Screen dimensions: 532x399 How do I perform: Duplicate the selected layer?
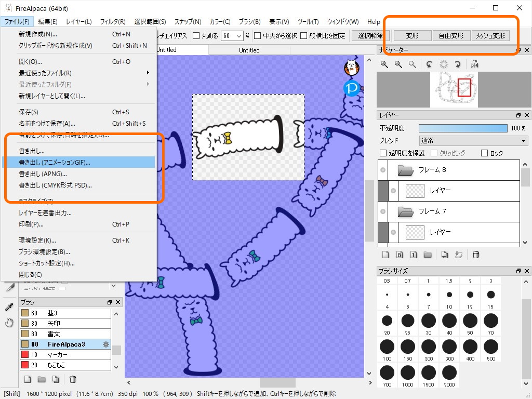pos(445,255)
